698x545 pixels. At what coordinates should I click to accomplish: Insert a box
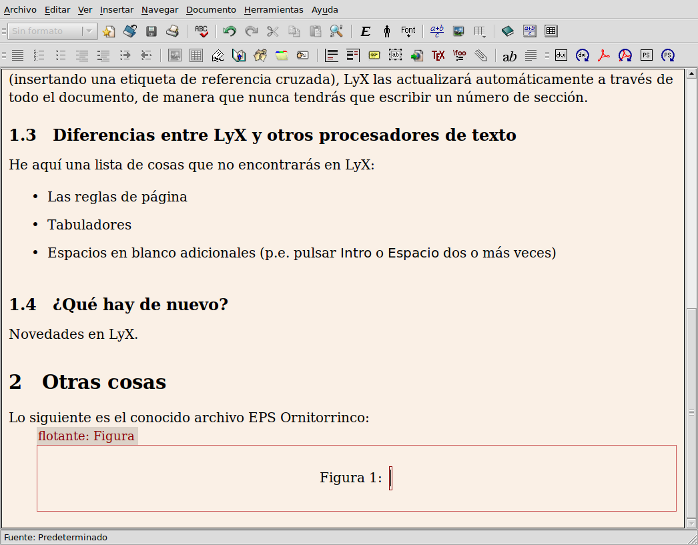coord(395,56)
